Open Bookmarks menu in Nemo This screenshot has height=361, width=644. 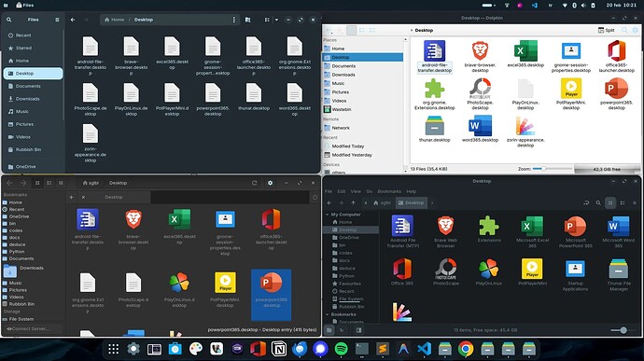(x=389, y=191)
